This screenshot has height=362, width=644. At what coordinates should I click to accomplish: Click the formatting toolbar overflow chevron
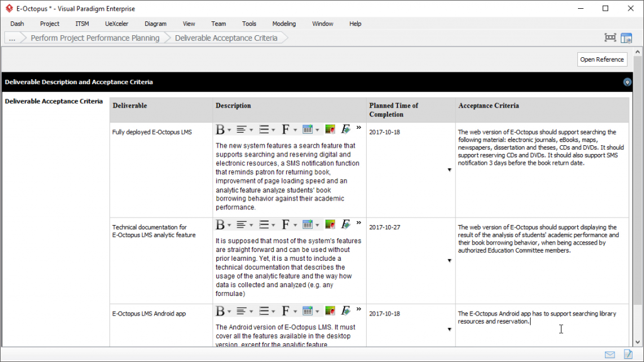(x=358, y=126)
